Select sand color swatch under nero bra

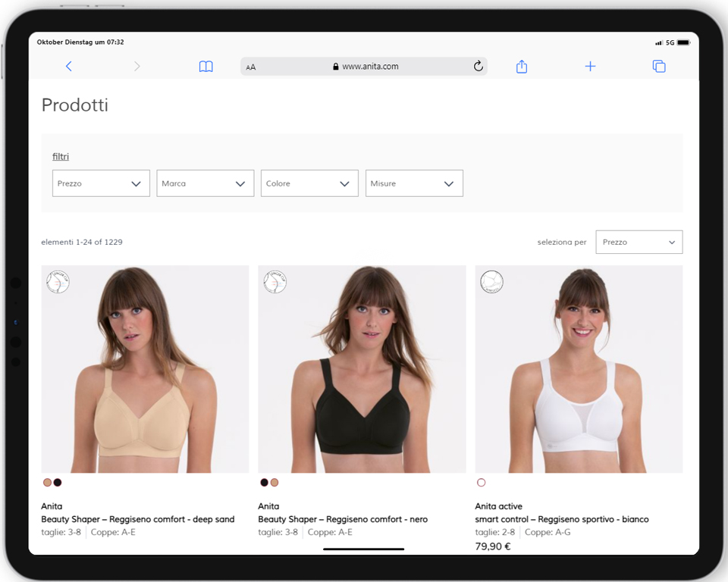pyautogui.click(x=275, y=482)
